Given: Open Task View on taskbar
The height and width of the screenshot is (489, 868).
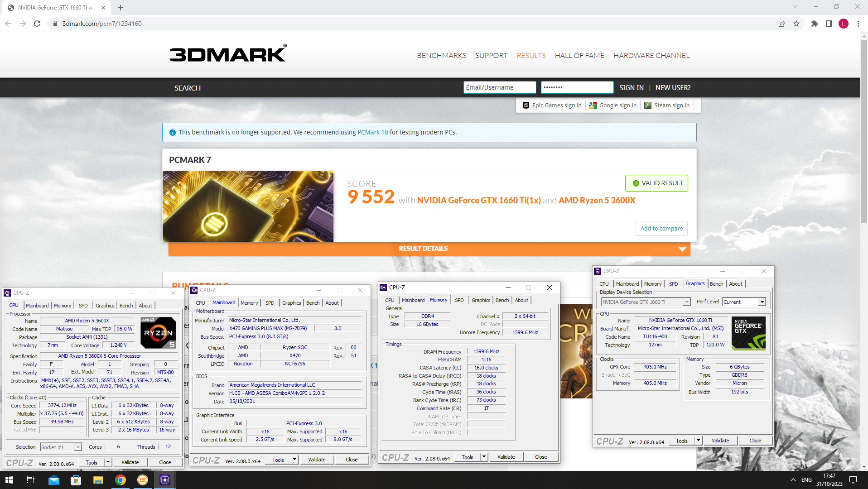Looking at the screenshot, I should 31,480.
